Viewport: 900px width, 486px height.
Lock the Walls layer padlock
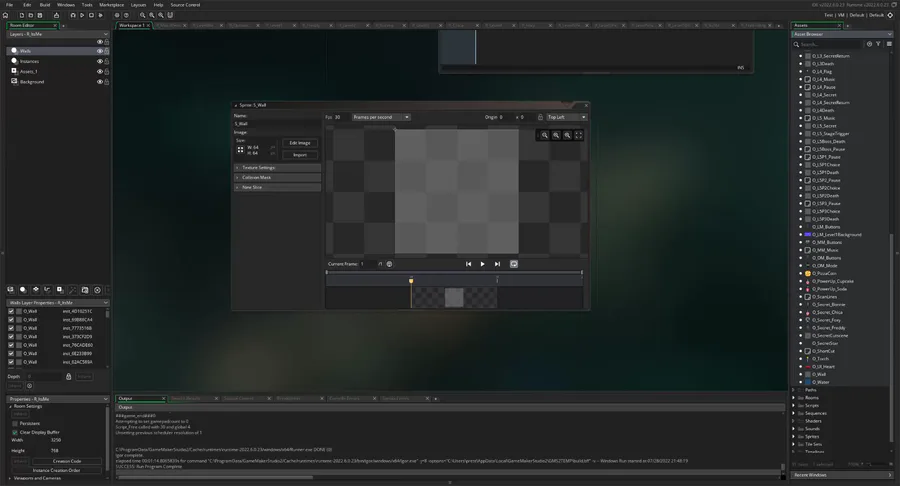(x=107, y=51)
